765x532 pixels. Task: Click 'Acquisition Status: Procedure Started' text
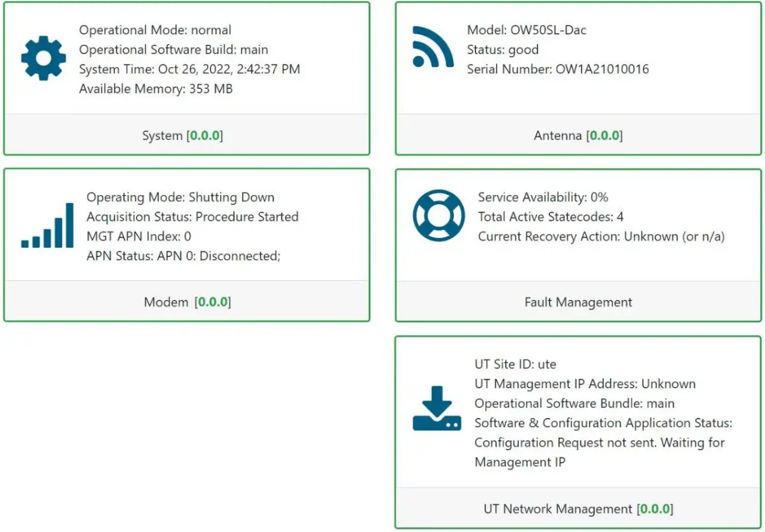(x=192, y=217)
